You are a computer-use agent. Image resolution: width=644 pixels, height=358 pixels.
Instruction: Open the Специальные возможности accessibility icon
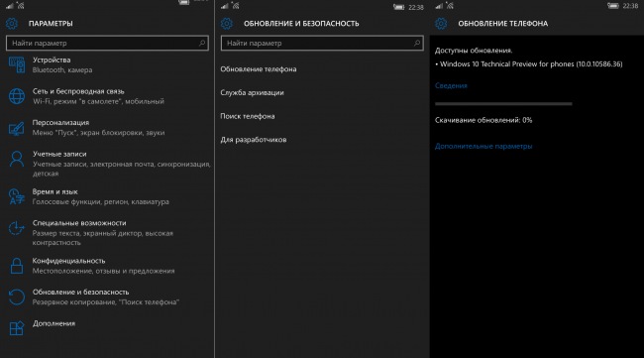pyautogui.click(x=17, y=228)
